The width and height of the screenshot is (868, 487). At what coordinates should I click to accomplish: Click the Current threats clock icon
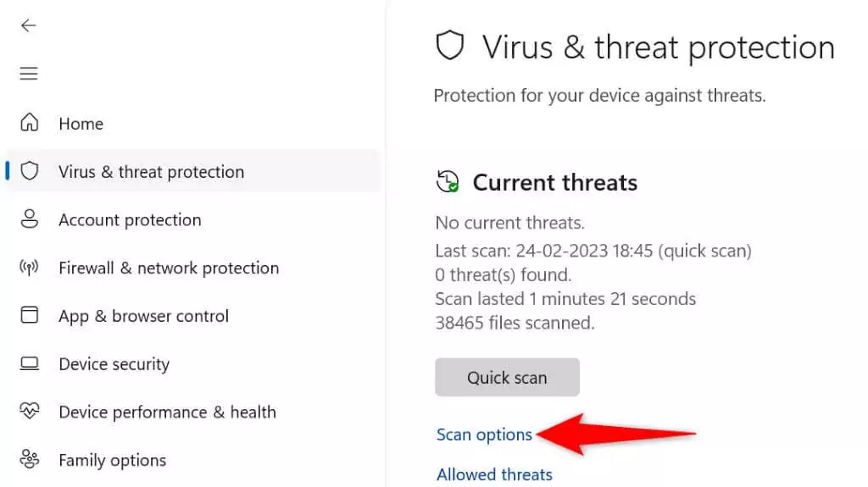pyautogui.click(x=448, y=181)
